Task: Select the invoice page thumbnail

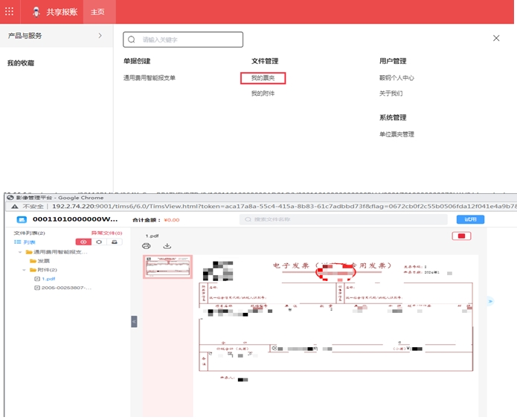Action: click(x=167, y=267)
